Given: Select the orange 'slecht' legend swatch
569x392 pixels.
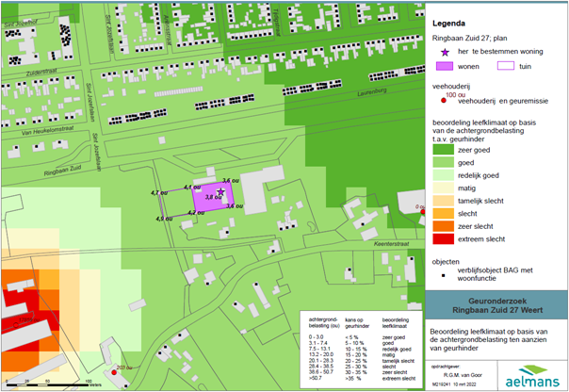Looking at the screenshot, I should click(x=443, y=213).
